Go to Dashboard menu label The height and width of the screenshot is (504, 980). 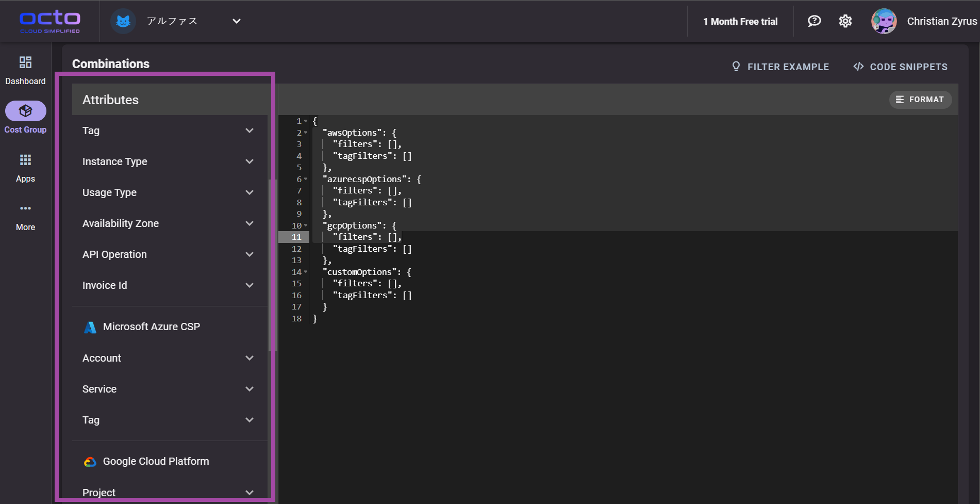pyautogui.click(x=25, y=82)
